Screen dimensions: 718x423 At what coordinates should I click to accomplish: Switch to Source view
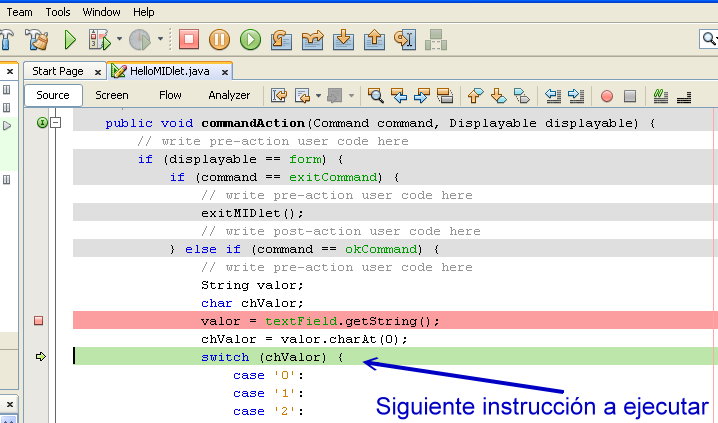[53, 95]
